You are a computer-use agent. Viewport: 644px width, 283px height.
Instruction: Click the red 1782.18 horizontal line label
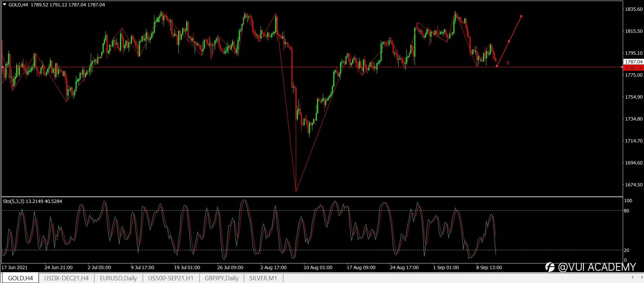[x=634, y=68]
